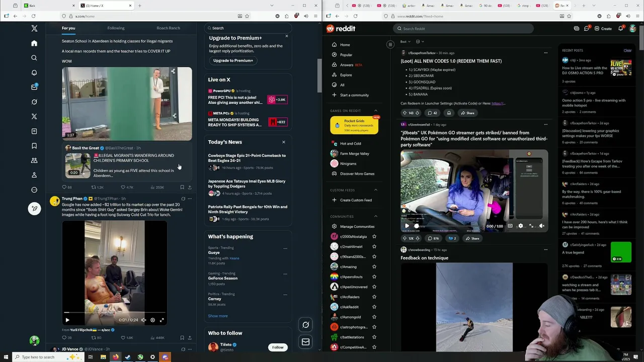The width and height of the screenshot is (644, 362).
Task: Seek the Trung Phan video progress bar
Action: [x=114, y=313]
